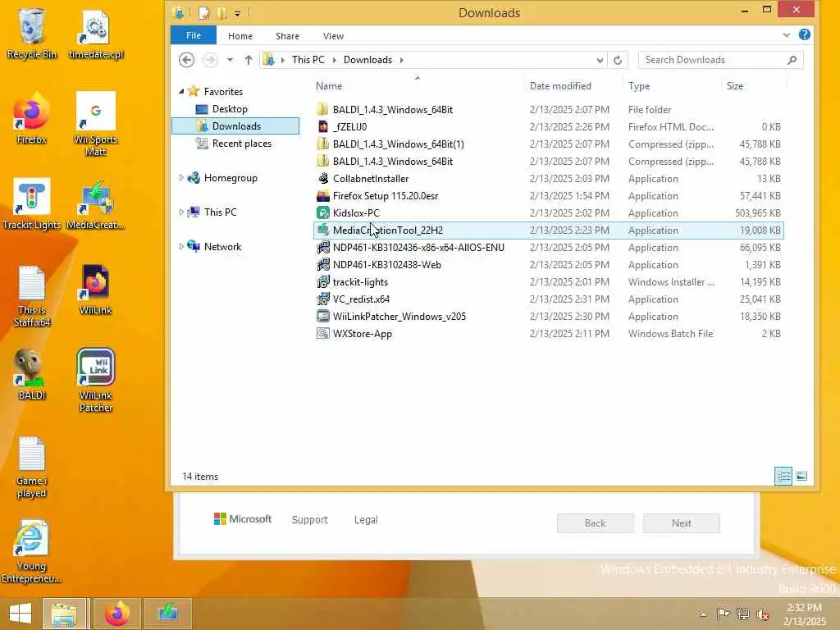Switch to the Media Creation Tool taskbar button
Screen dimensions: 840x630
pyautogui.click(x=168, y=614)
